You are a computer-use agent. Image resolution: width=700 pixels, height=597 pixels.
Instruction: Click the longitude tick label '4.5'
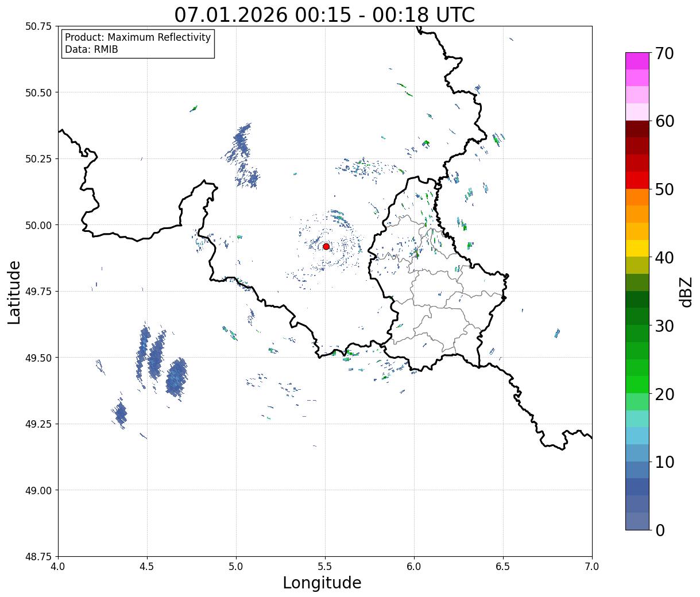(147, 567)
